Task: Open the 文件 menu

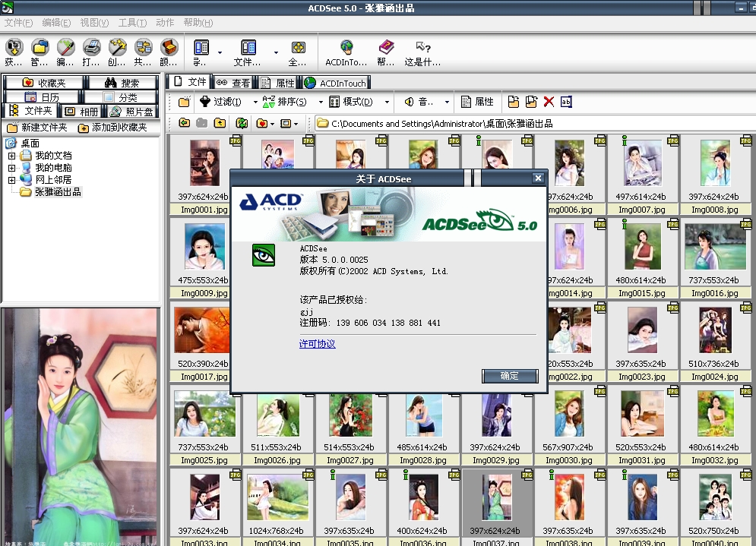Action: (18, 23)
